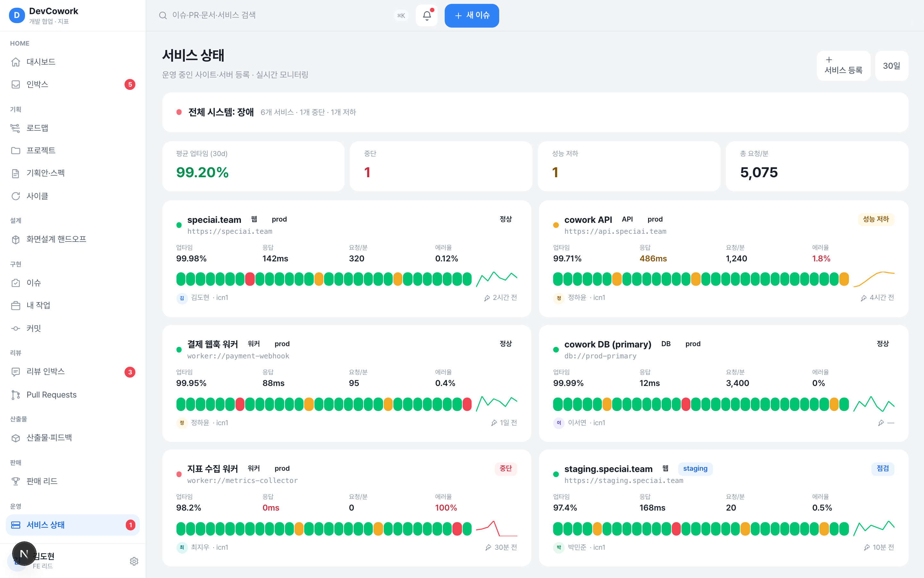Open 인박스 menu item

tap(73, 84)
